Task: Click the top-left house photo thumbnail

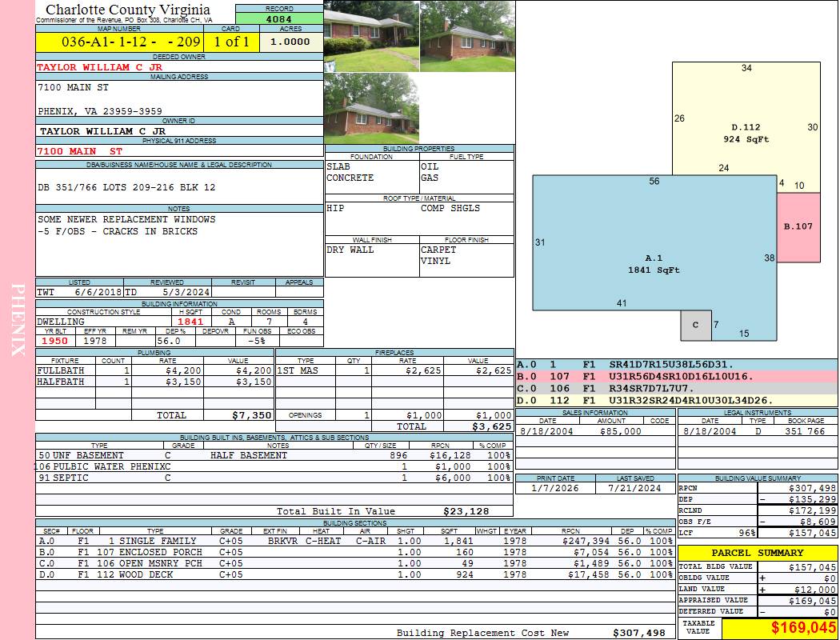Action: [x=371, y=36]
